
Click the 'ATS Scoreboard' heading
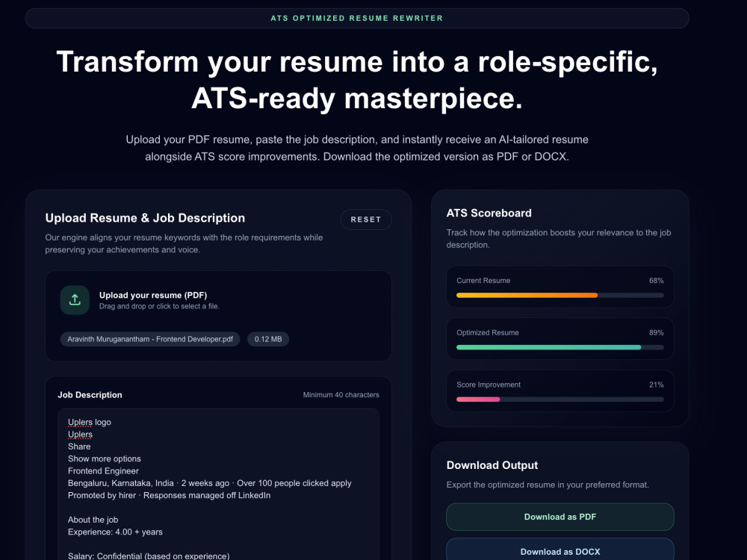pos(489,213)
